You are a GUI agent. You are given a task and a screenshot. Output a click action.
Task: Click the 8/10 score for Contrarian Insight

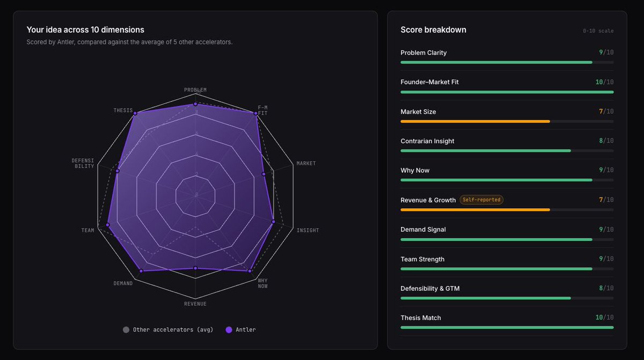pyautogui.click(x=606, y=141)
